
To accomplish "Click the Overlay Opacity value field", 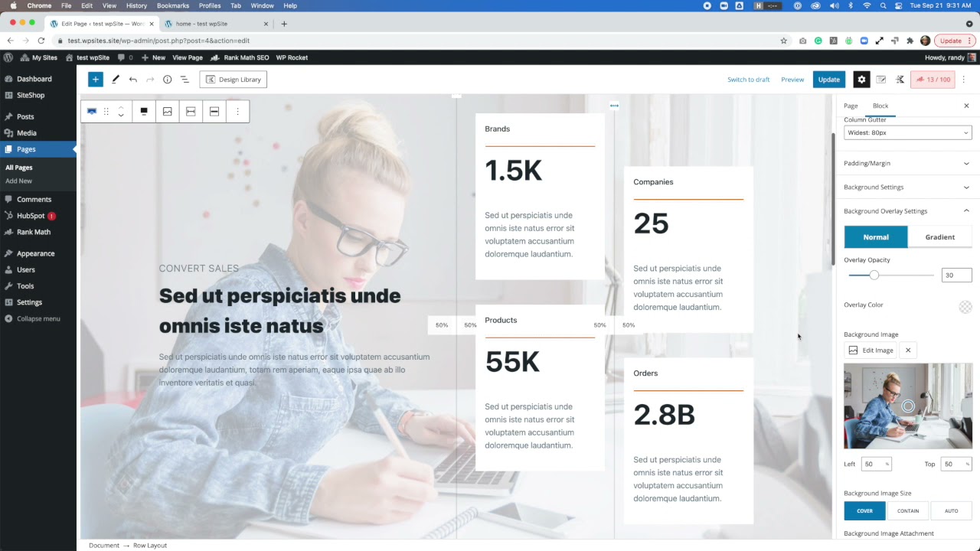I will (x=957, y=275).
